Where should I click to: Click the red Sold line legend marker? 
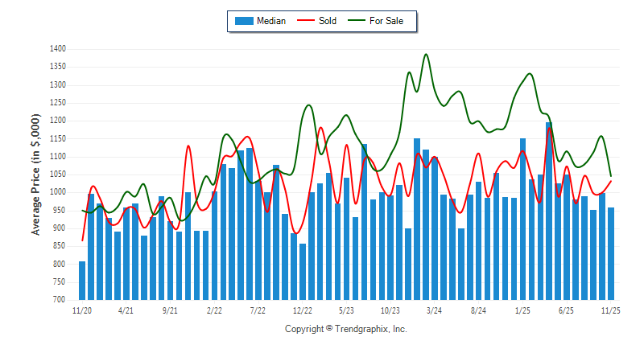pos(307,21)
